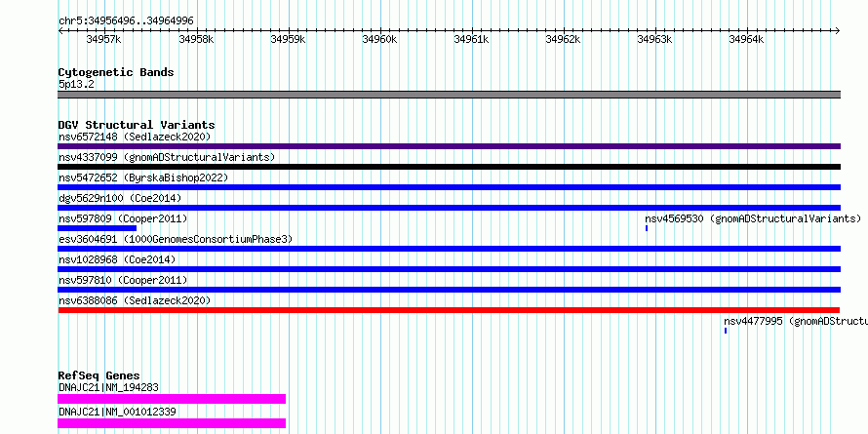Image resolution: width=868 pixels, height=434 pixels.
Task: Click the short blue nsv597809 variant bar
Action: (97, 228)
